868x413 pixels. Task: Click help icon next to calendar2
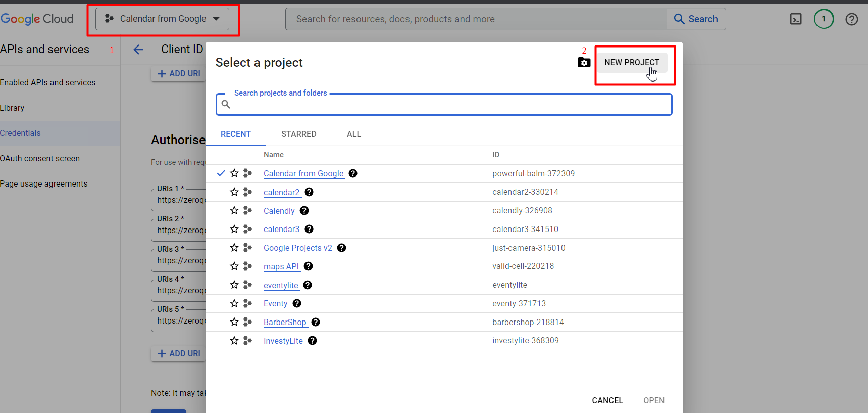coord(309,192)
